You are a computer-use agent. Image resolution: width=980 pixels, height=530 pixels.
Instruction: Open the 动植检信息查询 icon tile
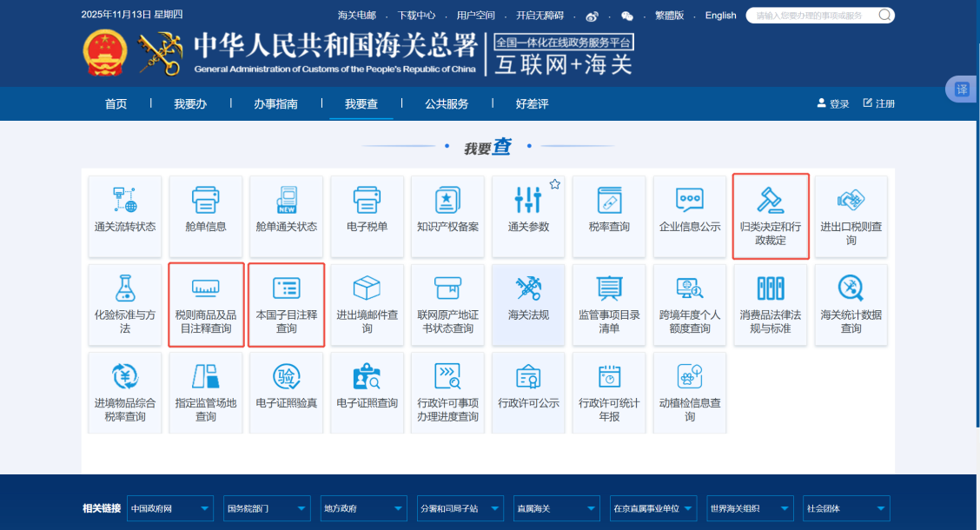point(690,377)
